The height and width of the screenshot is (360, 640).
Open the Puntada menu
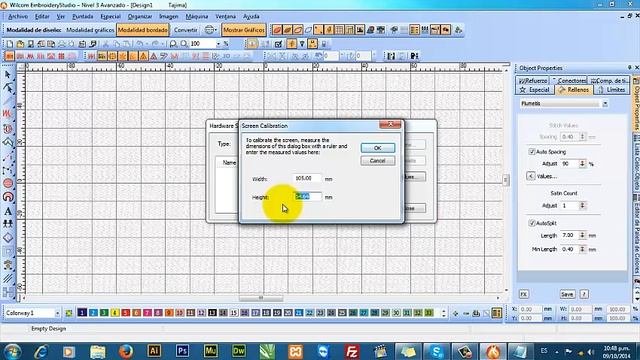[82, 17]
